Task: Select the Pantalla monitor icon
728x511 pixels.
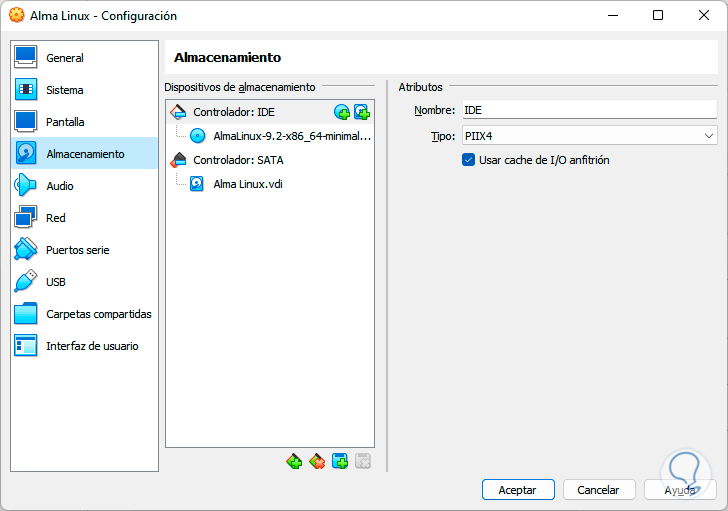Action: click(x=26, y=122)
